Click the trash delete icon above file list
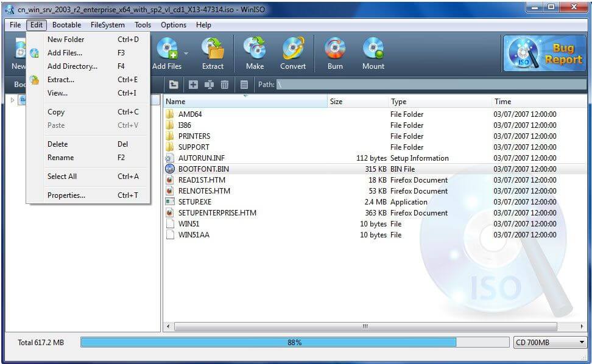This screenshot has height=364, width=592. [225, 85]
